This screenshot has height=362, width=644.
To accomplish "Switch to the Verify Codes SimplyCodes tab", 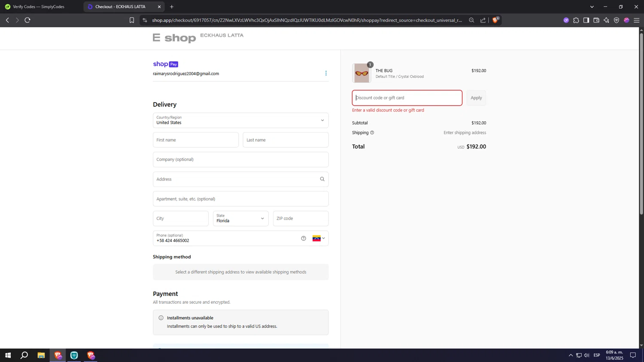I will (x=39, y=7).
